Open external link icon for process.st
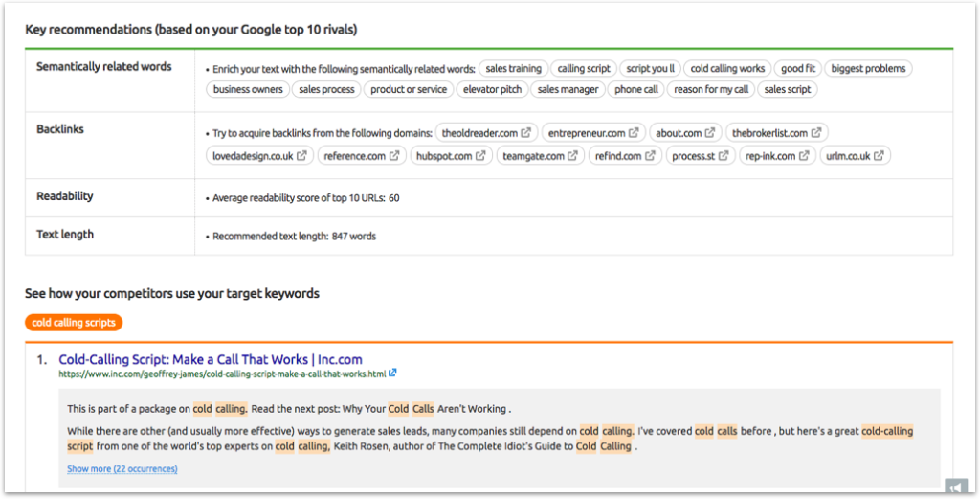 (x=724, y=156)
